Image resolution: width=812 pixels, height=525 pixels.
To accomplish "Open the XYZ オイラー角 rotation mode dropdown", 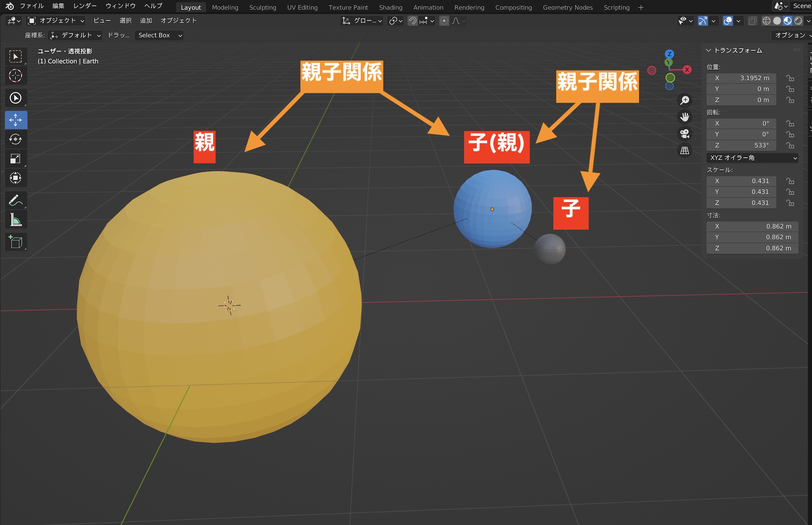I will [x=752, y=158].
